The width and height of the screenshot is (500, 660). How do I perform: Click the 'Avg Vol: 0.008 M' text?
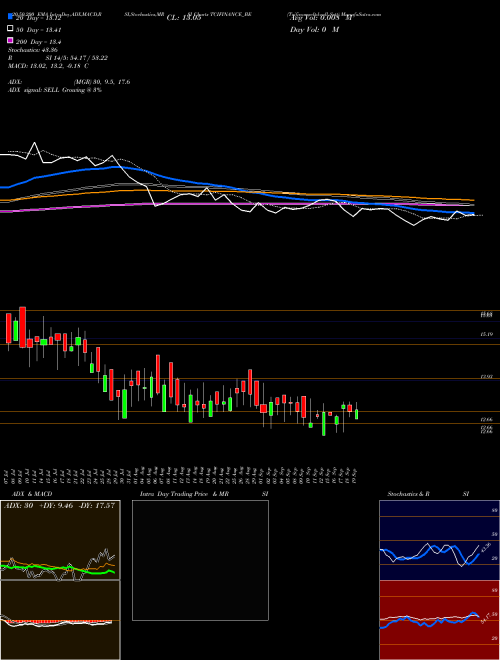[320, 18]
